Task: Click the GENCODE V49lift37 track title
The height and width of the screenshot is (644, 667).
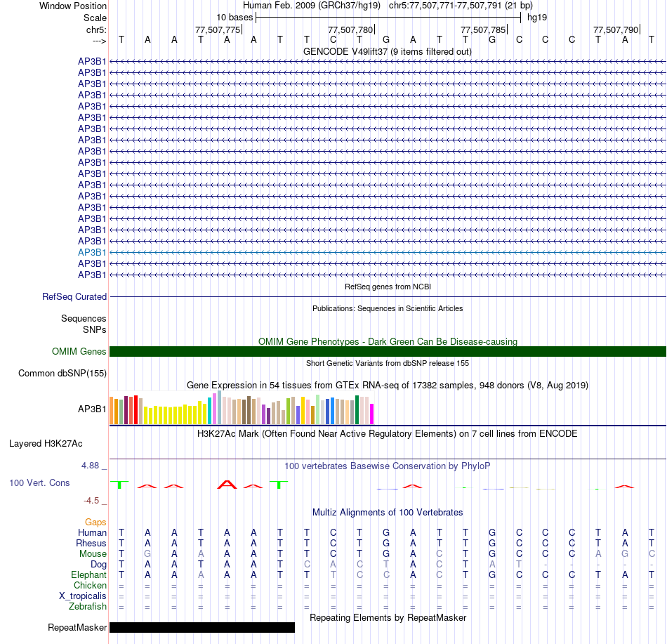Action: tap(387, 51)
